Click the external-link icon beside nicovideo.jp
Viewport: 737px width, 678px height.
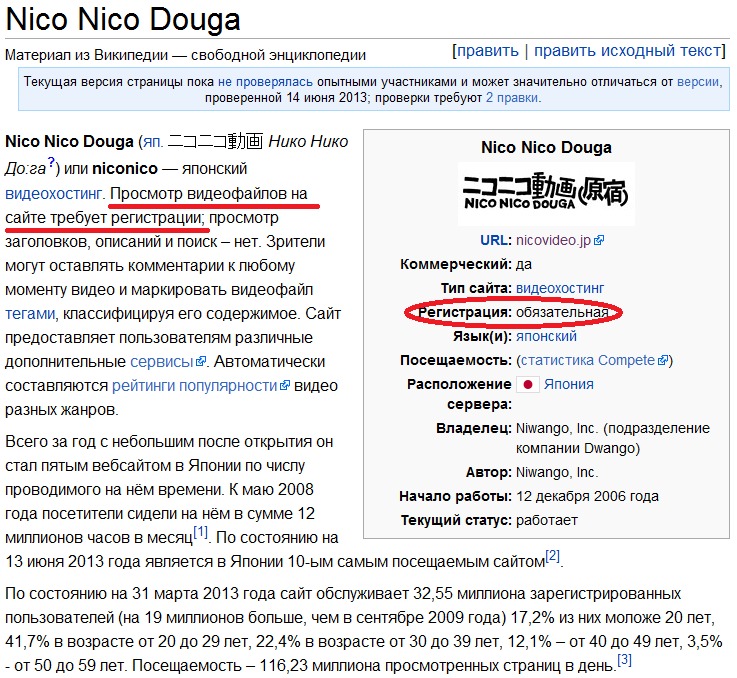(x=599, y=241)
